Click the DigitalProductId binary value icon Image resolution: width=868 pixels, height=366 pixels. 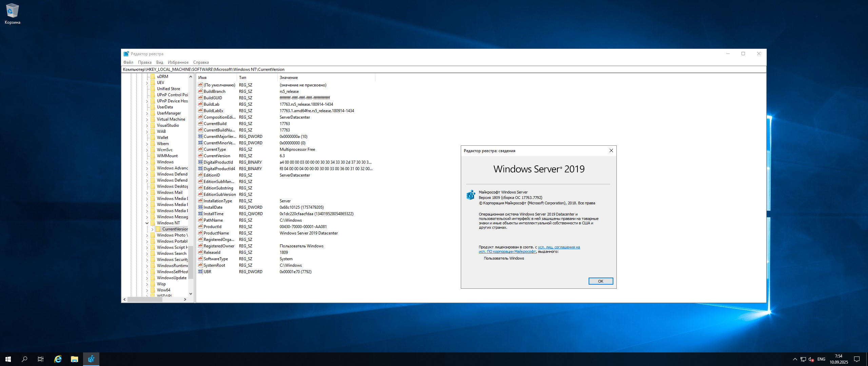coord(200,162)
